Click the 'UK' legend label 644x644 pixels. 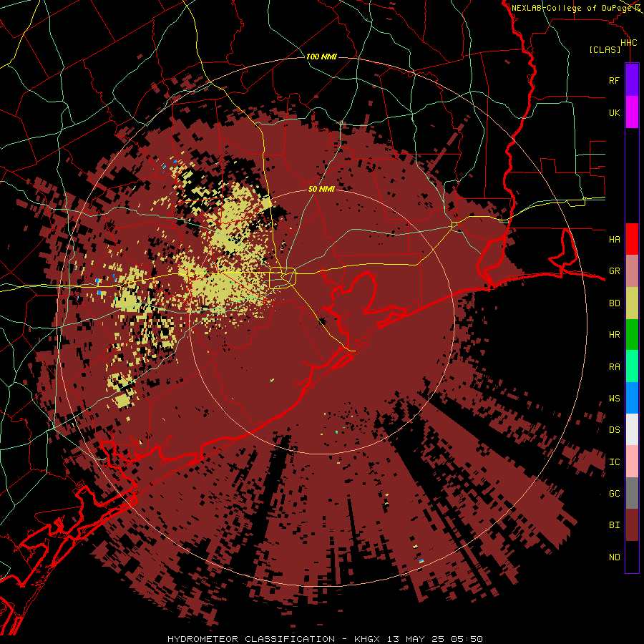614,112
